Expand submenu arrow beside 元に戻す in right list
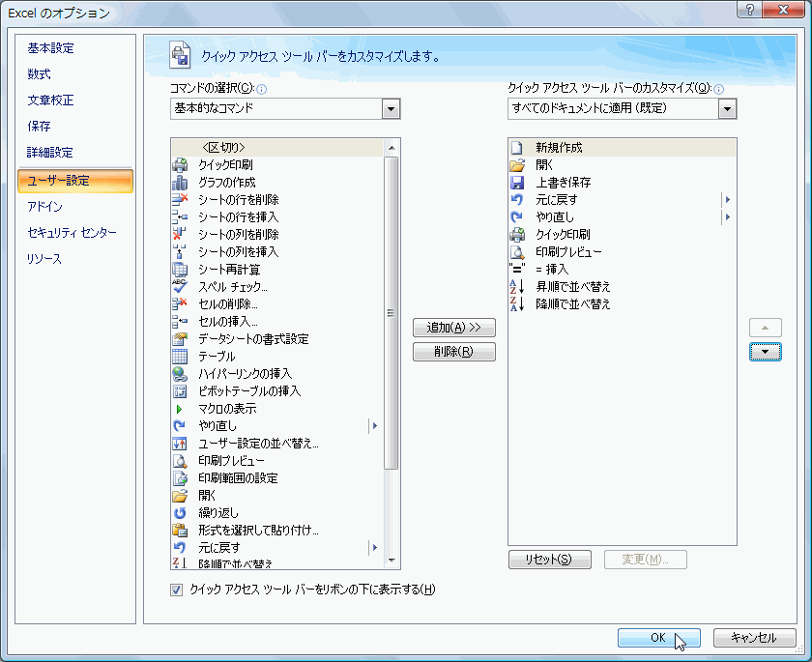The width and height of the screenshot is (812, 662). coord(728,200)
